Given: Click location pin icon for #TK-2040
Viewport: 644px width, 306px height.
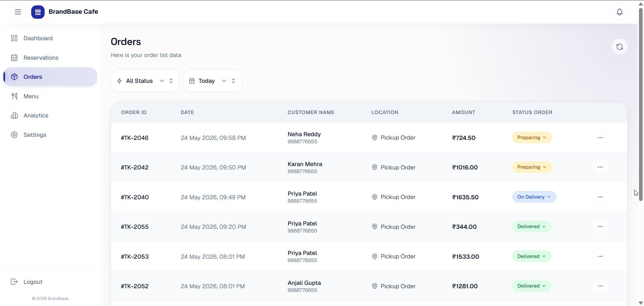Looking at the screenshot, I should point(374,197).
